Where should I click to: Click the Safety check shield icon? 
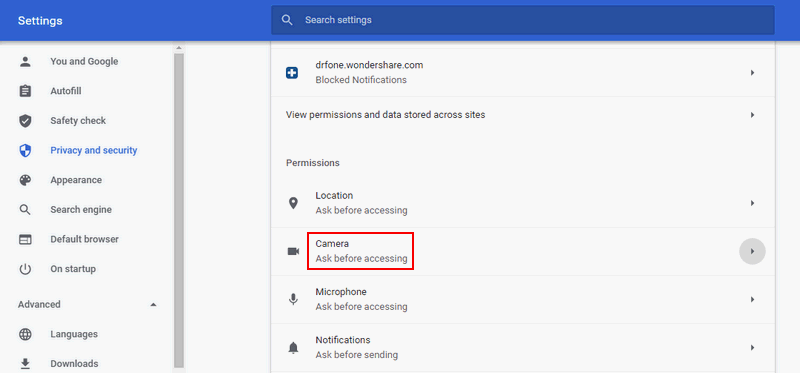(x=25, y=121)
